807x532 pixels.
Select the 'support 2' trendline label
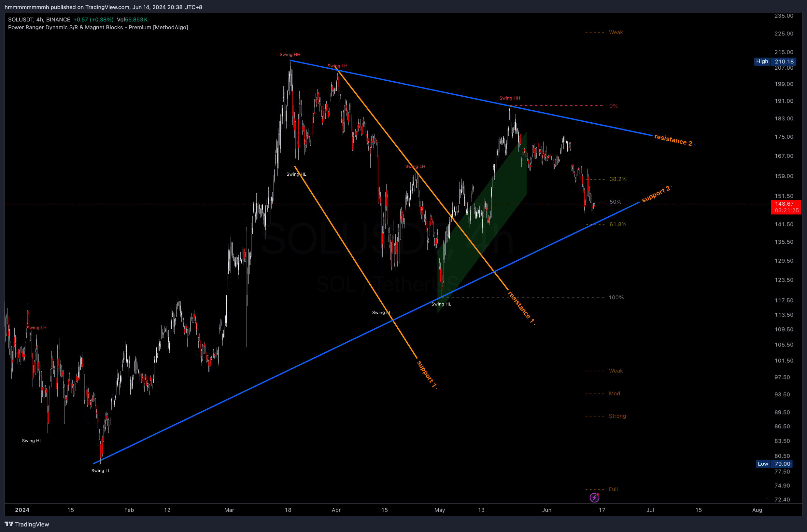656,194
